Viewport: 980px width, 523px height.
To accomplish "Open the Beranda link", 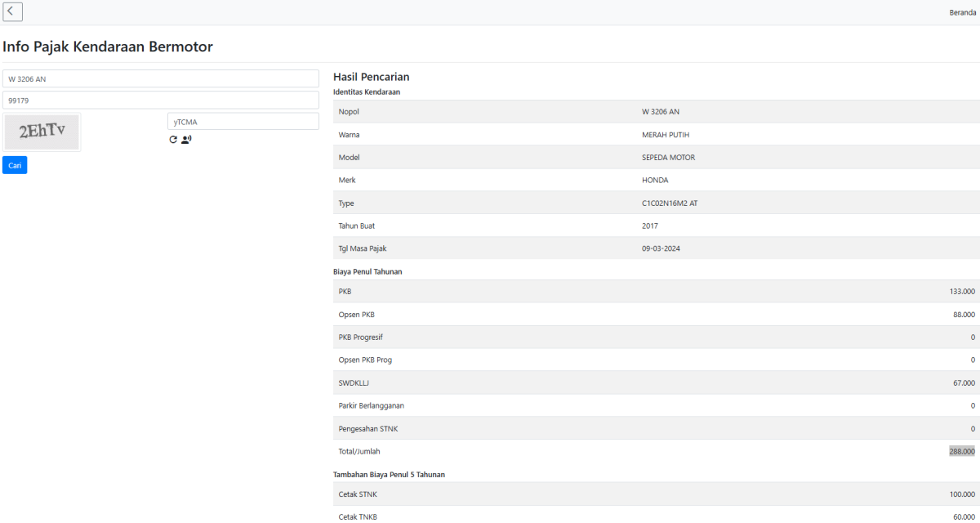I will 962,12.
